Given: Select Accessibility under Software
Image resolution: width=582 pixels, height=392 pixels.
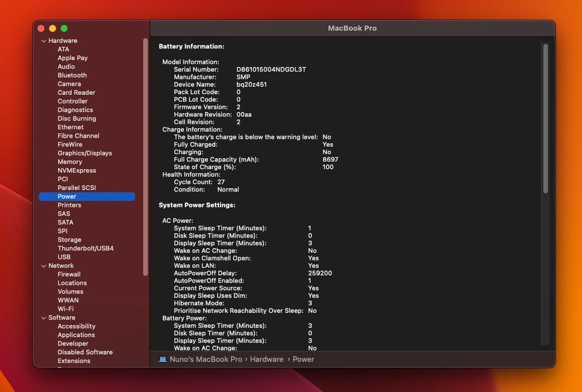Looking at the screenshot, I should 76,326.
